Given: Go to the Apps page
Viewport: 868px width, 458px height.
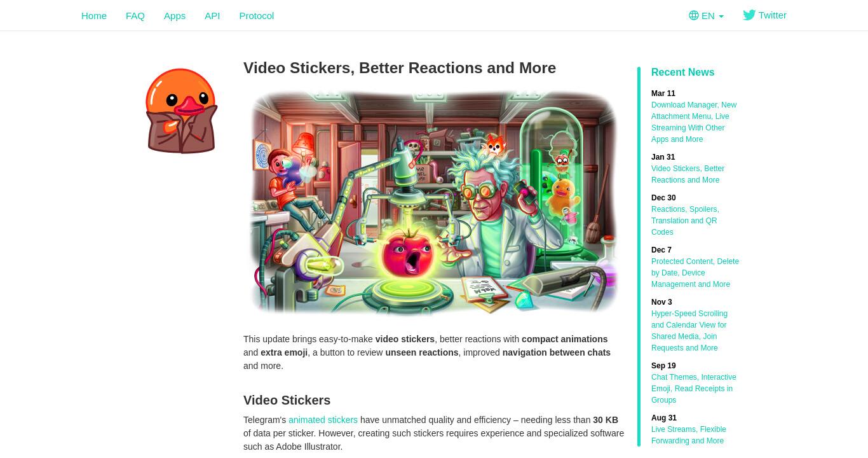Looking at the screenshot, I should (175, 15).
